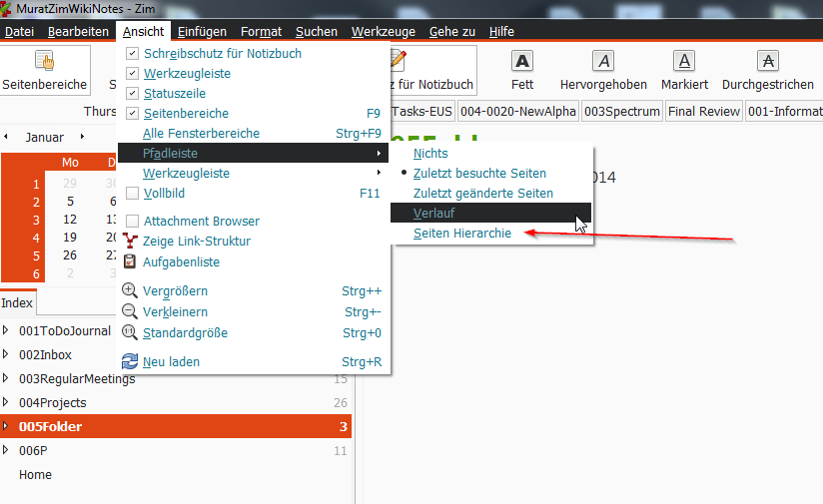Open 001-Informat path button
823x504 pixels.
784,111
